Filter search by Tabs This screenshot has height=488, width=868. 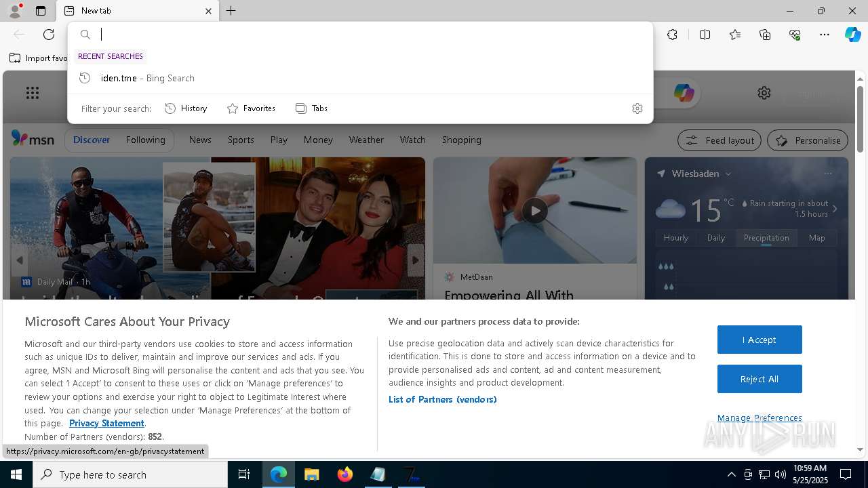[311, 108]
